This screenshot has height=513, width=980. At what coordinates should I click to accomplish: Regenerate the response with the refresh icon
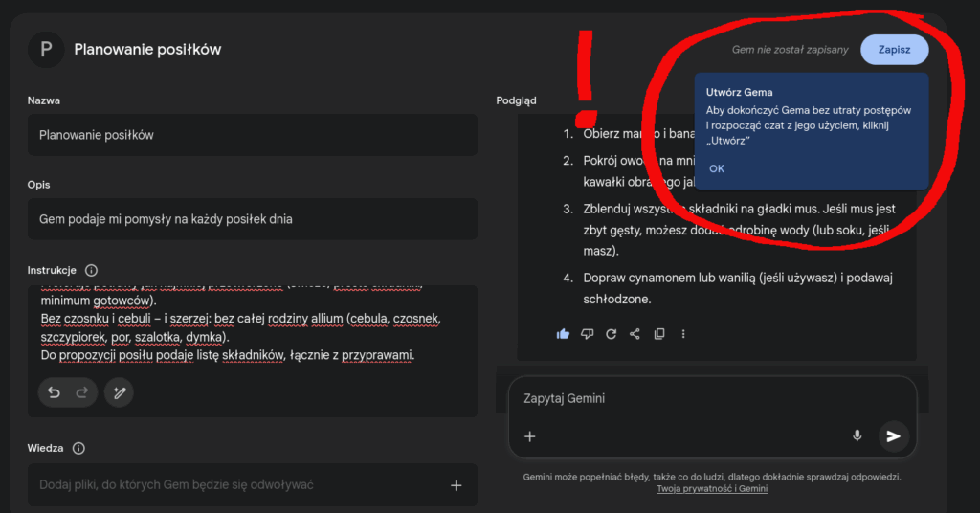(611, 333)
